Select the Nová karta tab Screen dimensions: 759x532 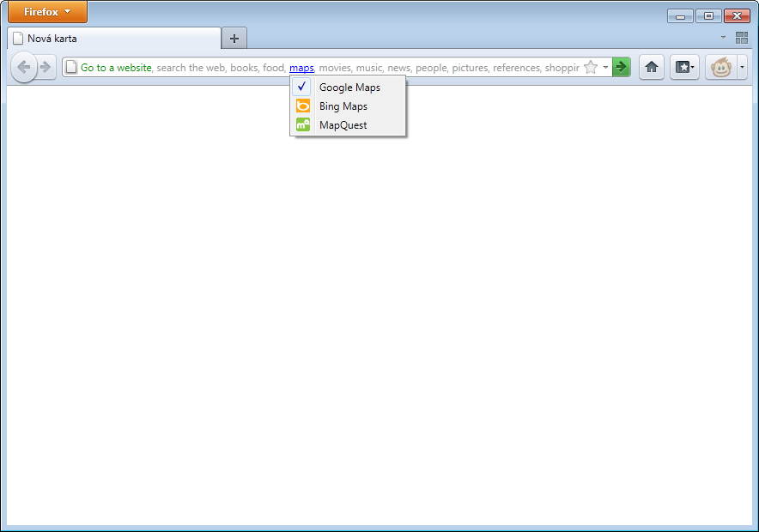113,39
